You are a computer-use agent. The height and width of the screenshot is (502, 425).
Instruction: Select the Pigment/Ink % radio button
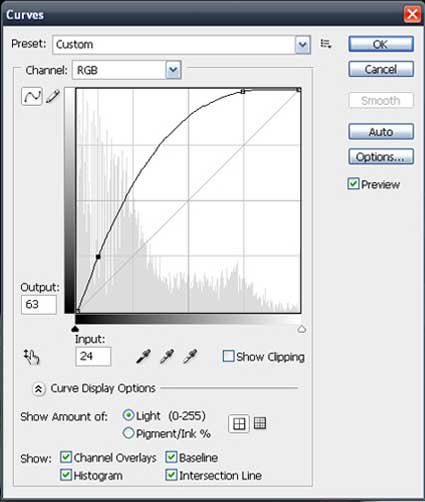[128, 433]
